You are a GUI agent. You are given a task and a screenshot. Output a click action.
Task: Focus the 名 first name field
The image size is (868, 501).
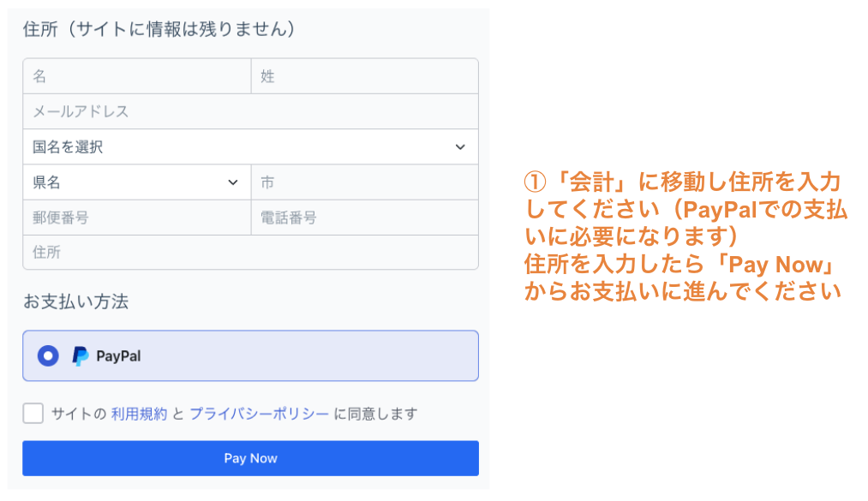[137, 76]
